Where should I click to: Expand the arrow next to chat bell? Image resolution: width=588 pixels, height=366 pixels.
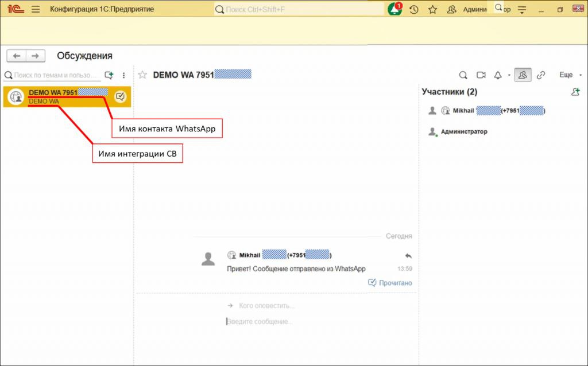(509, 75)
